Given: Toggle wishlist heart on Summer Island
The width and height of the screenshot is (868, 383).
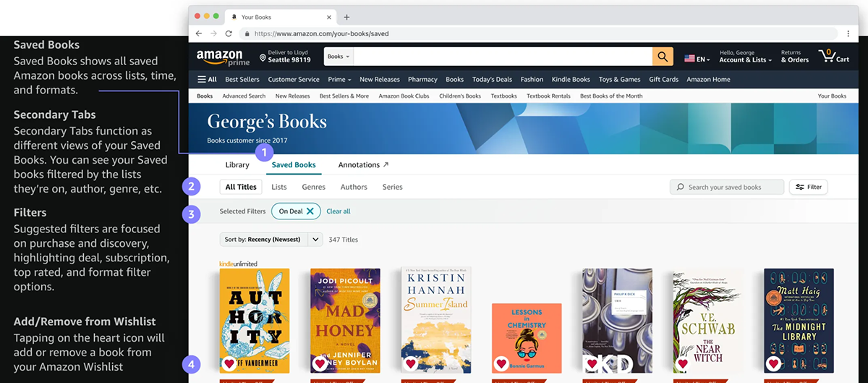Looking at the screenshot, I should 411,363.
